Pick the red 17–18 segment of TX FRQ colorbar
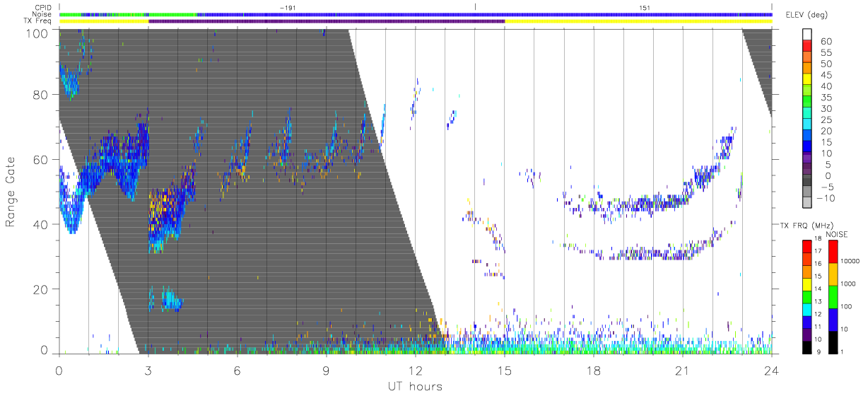Image resolution: width=868 pixels, height=401 pixels. pyautogui.click(x=807, y=247)
